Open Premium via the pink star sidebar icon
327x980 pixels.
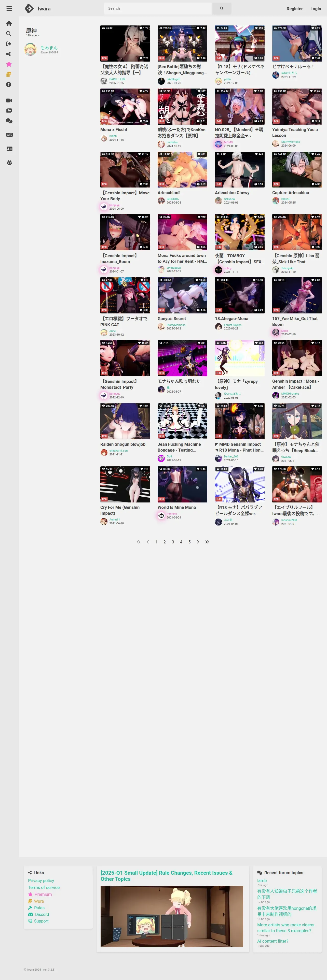point(9,64)
